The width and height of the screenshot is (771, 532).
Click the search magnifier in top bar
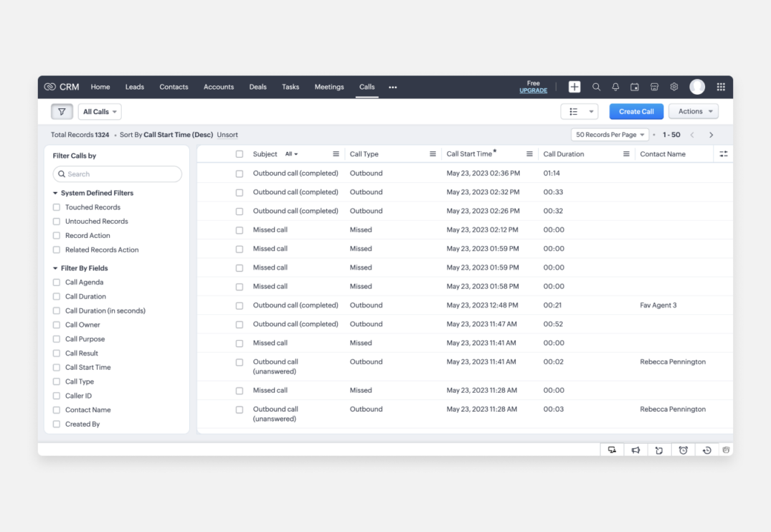[x=596, y=87]
